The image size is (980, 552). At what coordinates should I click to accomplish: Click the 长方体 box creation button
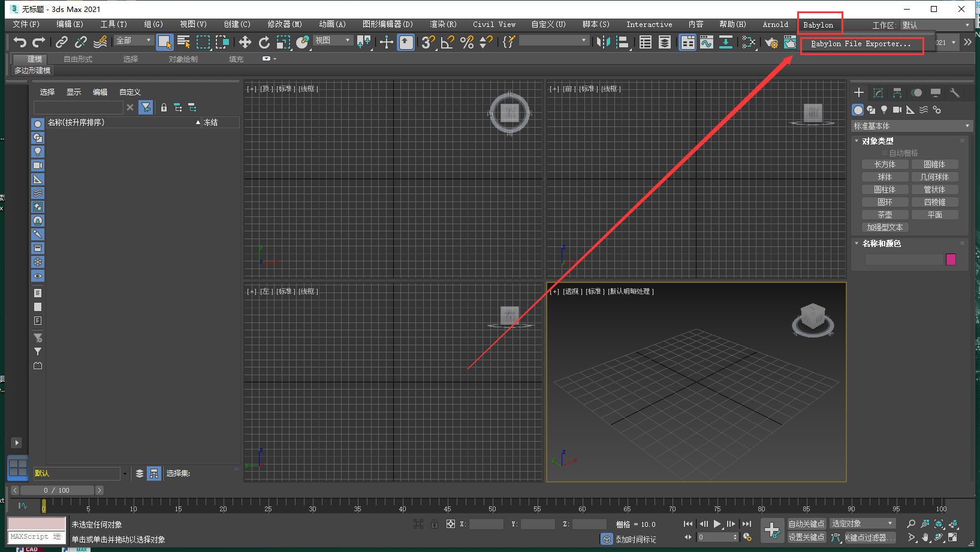click(x=885, y=164)
